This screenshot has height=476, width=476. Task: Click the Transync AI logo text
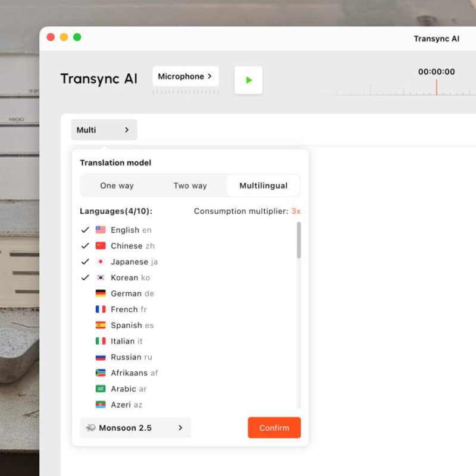point(99,79)
